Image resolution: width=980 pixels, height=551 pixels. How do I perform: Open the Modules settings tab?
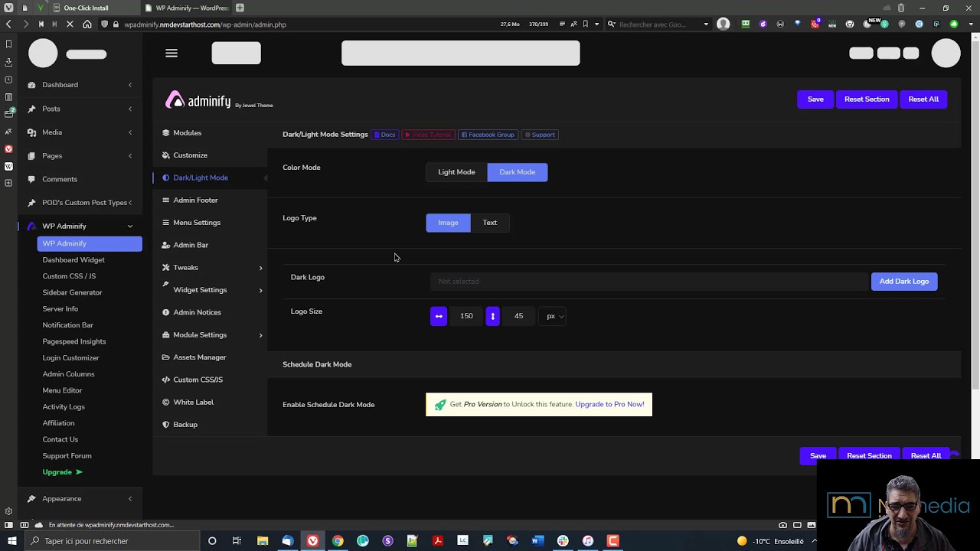pos(187,133)
